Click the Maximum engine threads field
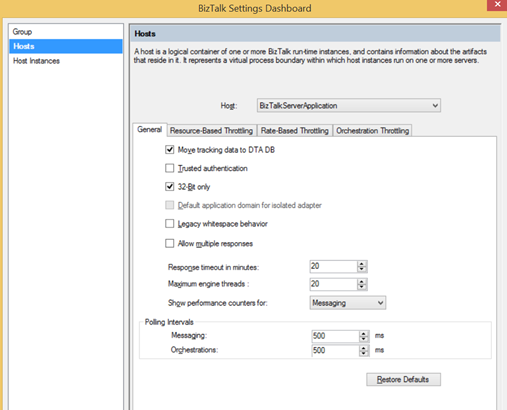507x410 pixels. (x=333, y=284)
